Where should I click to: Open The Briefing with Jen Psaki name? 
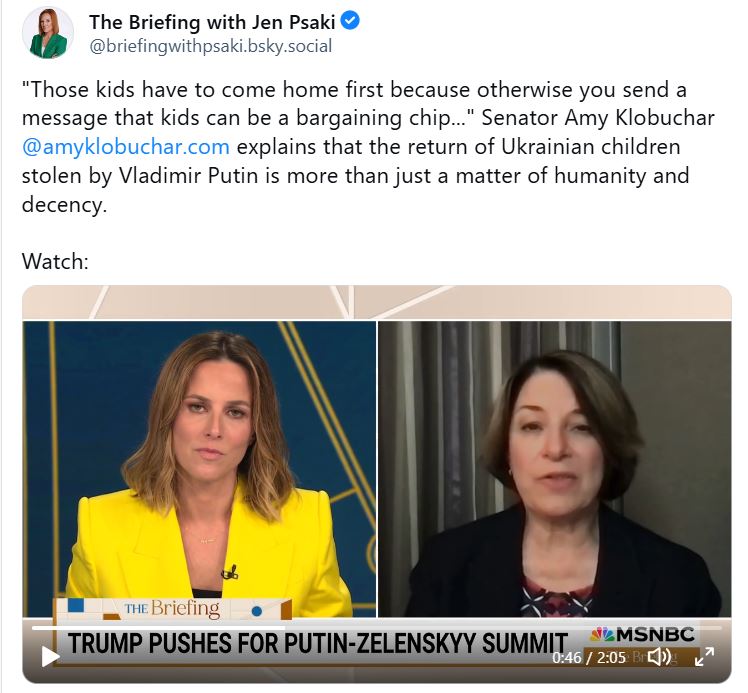click(212, 22)
